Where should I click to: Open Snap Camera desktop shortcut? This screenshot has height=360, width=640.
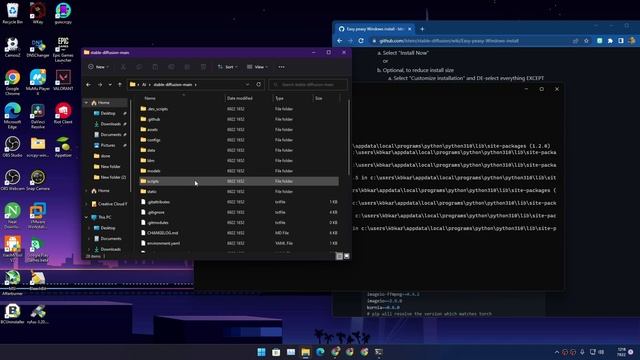[x=38, y=180]
